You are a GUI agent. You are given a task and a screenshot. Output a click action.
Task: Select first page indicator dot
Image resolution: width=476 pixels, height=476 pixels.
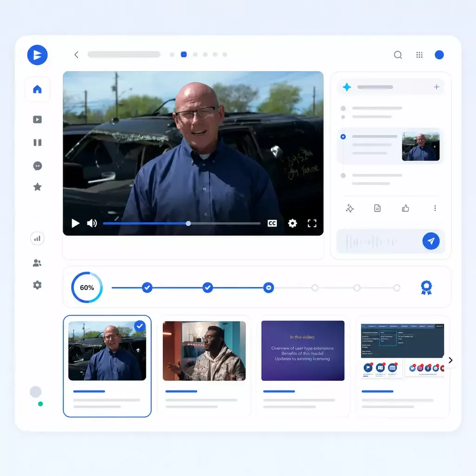click(x=172, y=55)
